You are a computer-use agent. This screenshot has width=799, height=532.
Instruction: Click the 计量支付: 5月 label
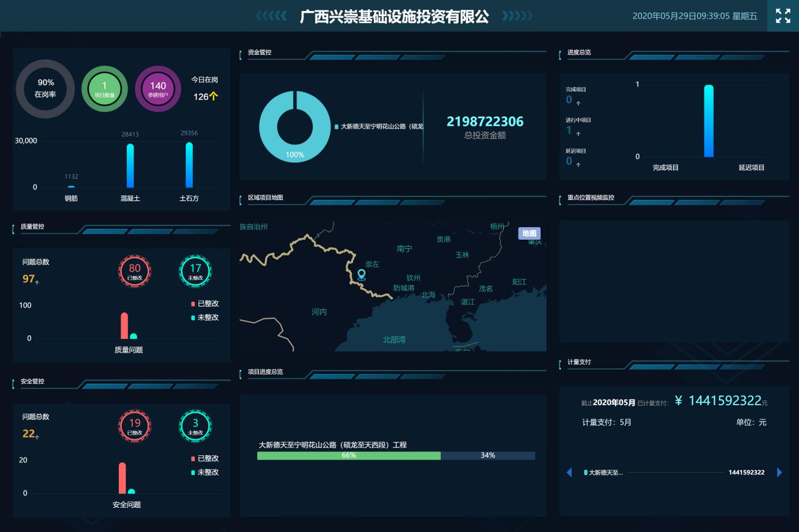pyautogui.click(x=607, y=422)
